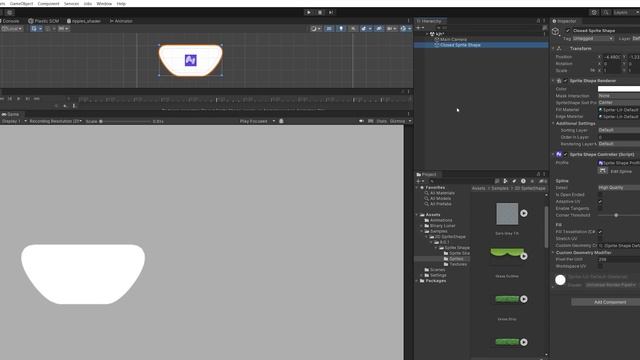Screen dimensions: 640x360
Task: Select Main Camera in Hierarchy
Action: coord(453,40)
